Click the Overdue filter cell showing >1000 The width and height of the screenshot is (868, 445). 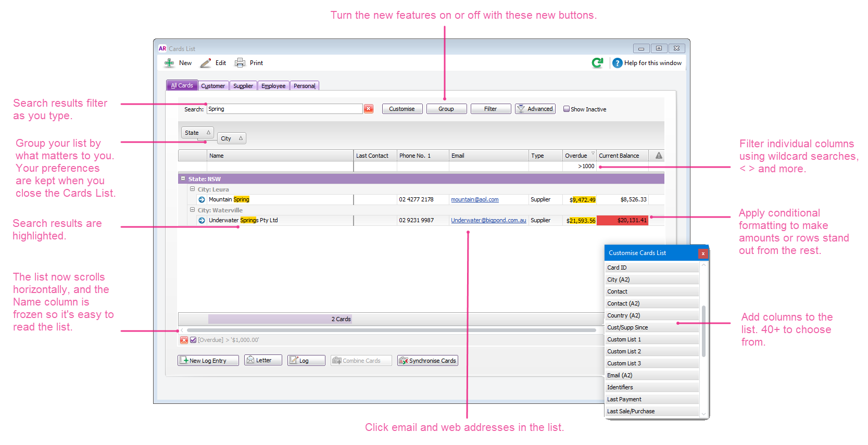click(x=580, y=166)
